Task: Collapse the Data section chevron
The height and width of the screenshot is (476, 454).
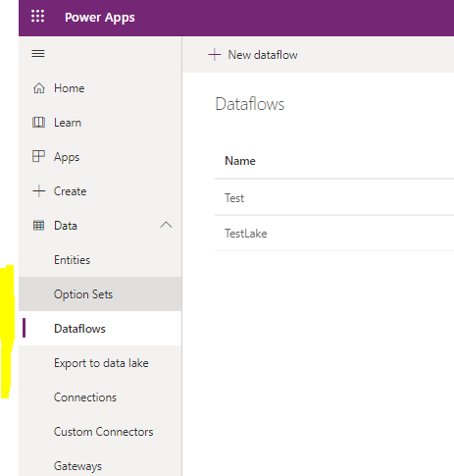Action: tap(166, 225)
